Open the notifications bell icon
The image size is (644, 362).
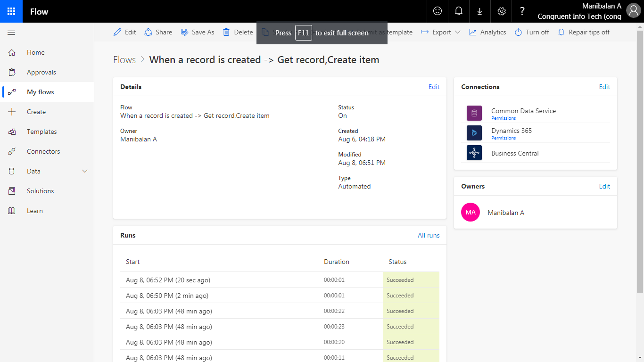tap(459, 11)
